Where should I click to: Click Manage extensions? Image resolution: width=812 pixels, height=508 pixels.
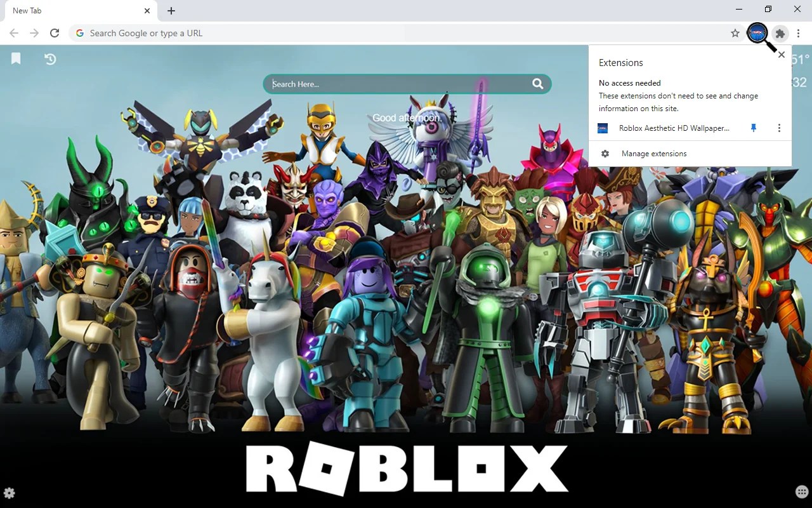pyautogui.click(x=654, y=154)
